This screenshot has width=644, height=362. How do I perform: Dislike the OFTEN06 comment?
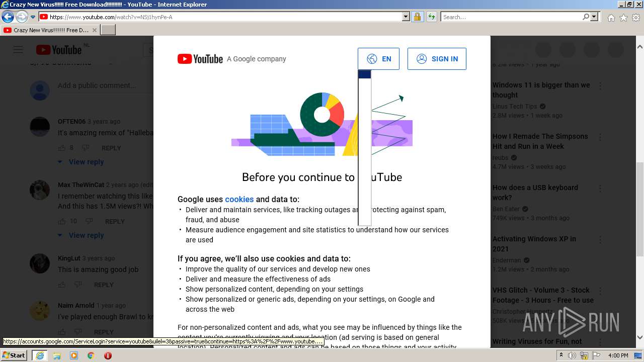click(86, 148)
